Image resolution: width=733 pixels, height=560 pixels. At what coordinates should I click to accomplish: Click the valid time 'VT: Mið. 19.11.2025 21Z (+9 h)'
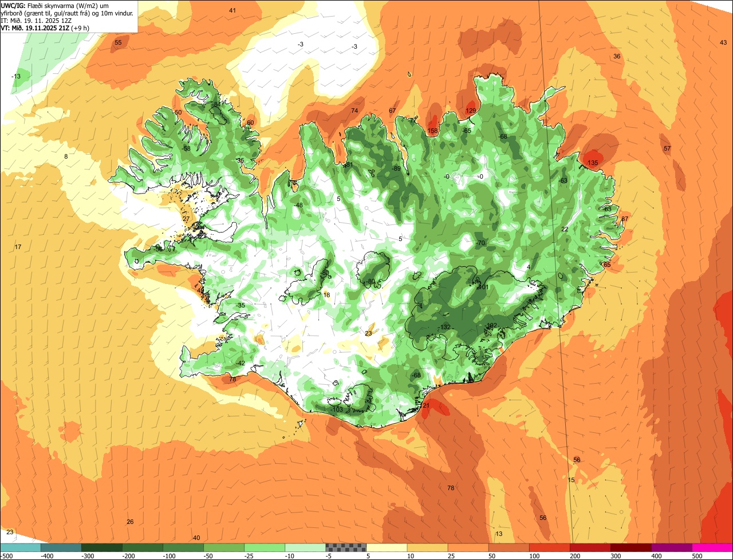pyautogui.click(x=45, y=27)
